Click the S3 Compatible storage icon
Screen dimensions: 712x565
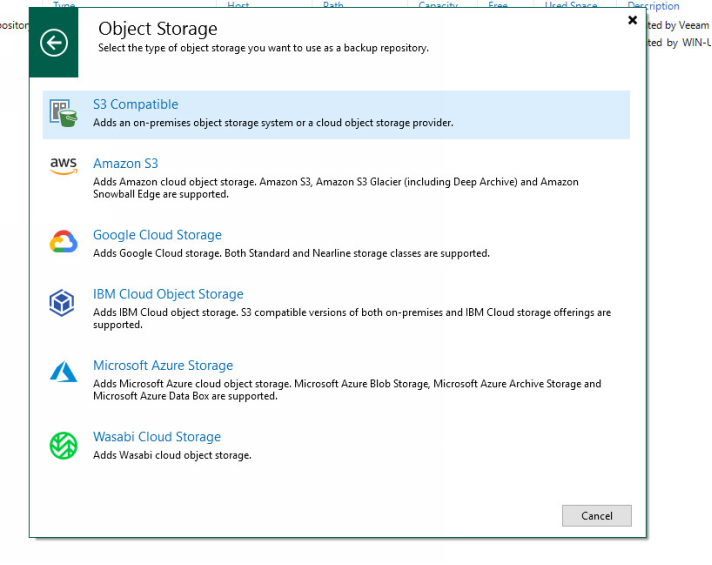tap(64, 112)
